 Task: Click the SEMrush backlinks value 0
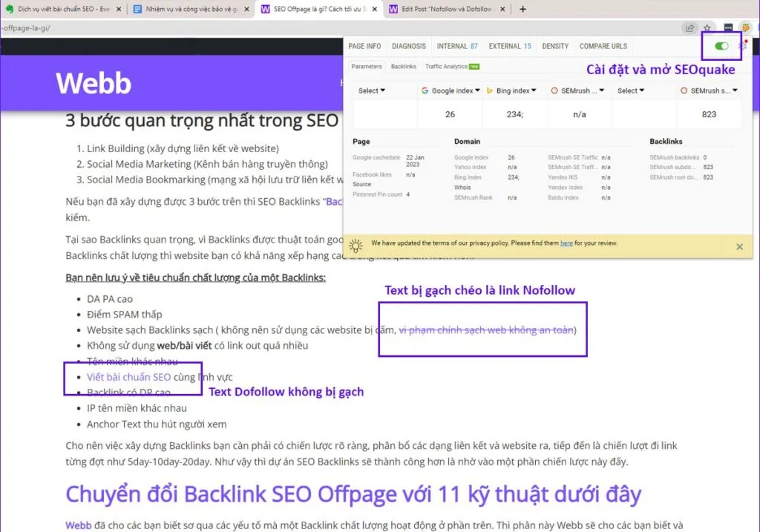coord(705,157)
